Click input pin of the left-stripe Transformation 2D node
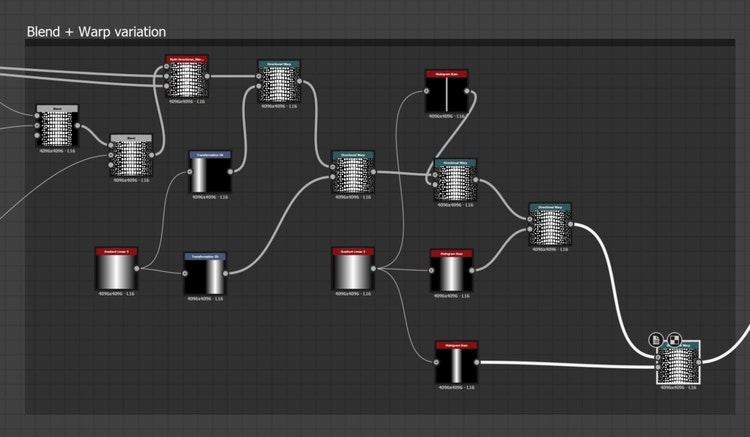This screenshot has height=437, width=750. tap(190, 172)
